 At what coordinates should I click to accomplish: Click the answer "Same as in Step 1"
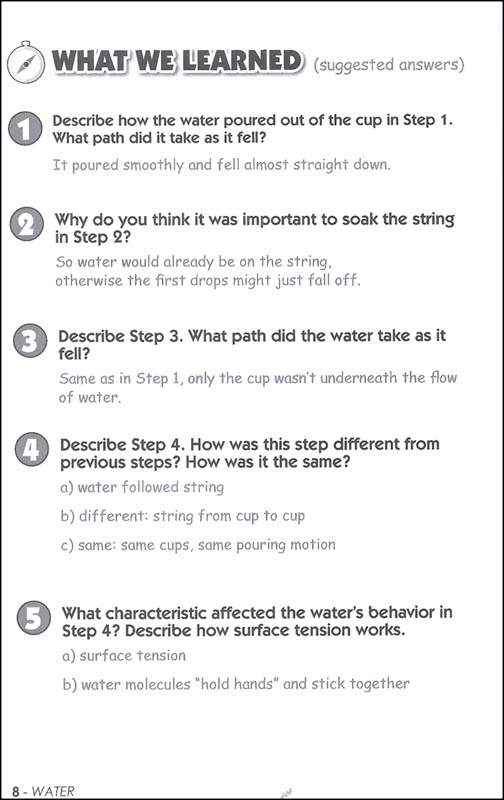click(x=258, y=387)
